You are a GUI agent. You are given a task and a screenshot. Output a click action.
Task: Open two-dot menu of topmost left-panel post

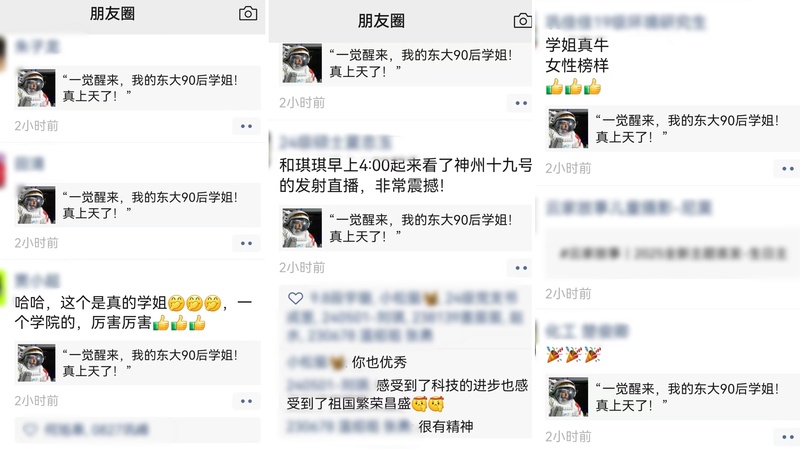click(x=246, y=126)
